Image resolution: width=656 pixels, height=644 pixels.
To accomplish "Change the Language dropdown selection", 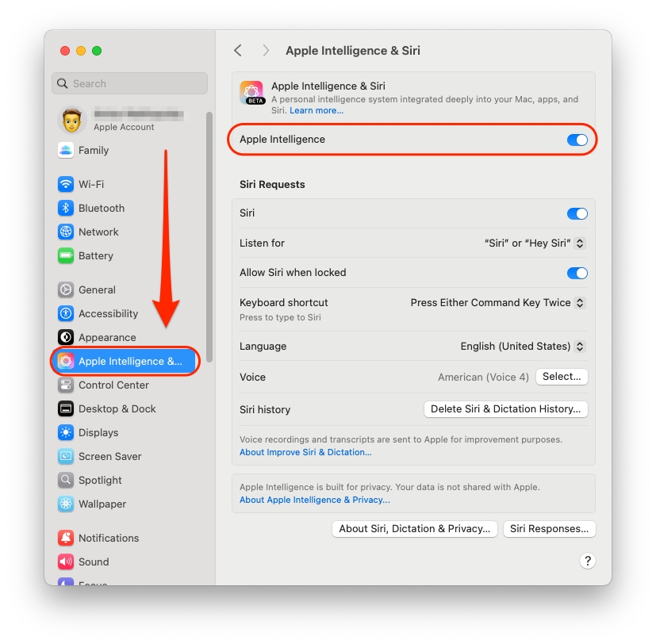I will [x=523, y=347].
